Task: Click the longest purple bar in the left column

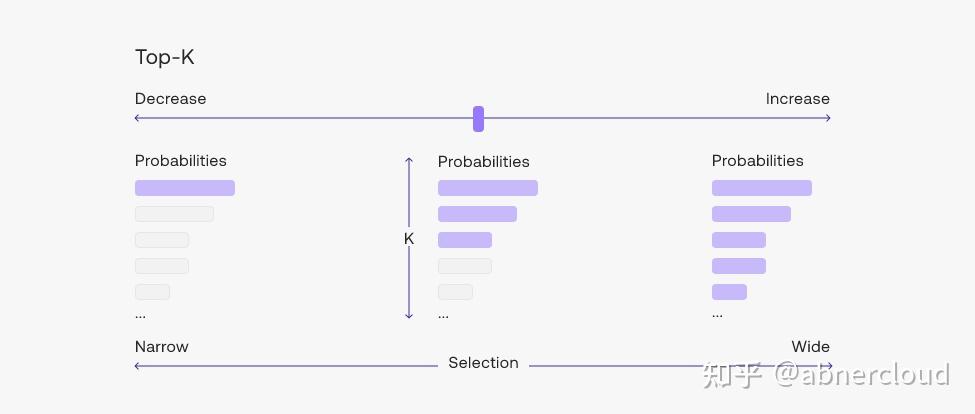Action: [x=184, y=188]
